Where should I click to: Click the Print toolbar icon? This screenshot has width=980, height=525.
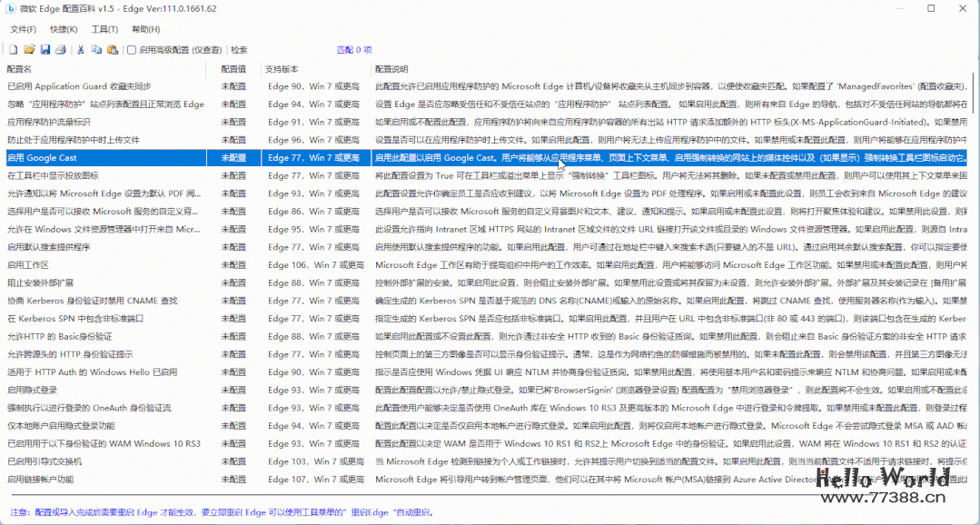click(x=61, y=50)
